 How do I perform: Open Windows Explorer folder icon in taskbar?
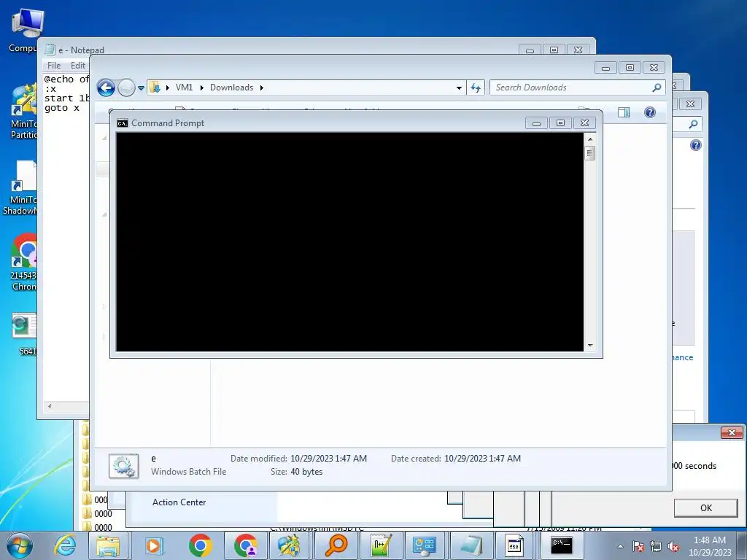[x=108, y=545]
